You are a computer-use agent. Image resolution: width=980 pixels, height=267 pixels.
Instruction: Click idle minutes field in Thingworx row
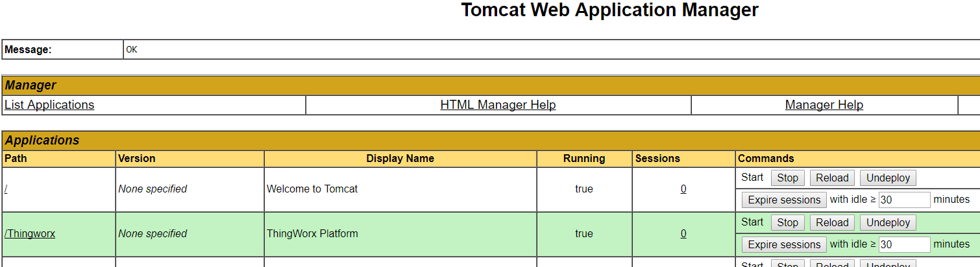pos(905,244)
